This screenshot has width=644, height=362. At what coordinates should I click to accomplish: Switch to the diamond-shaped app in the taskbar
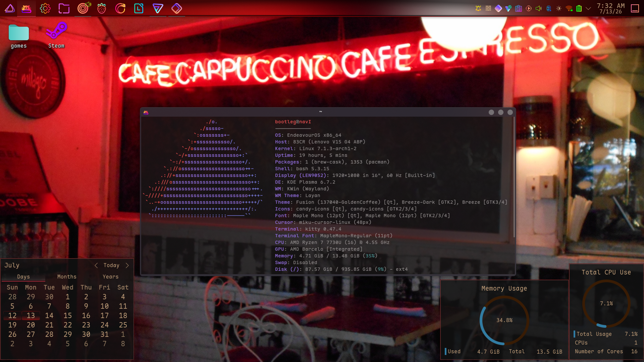click(176, 8)
